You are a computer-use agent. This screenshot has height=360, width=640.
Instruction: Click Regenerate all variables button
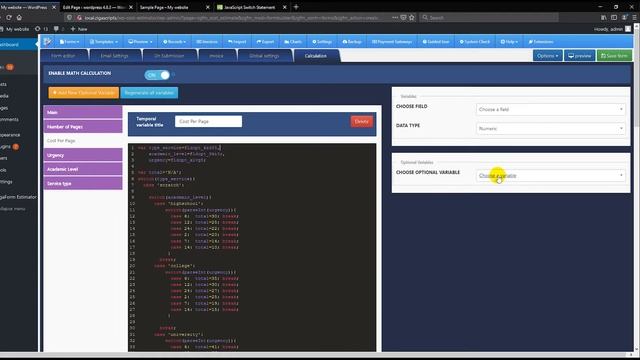tap(149, 93)
